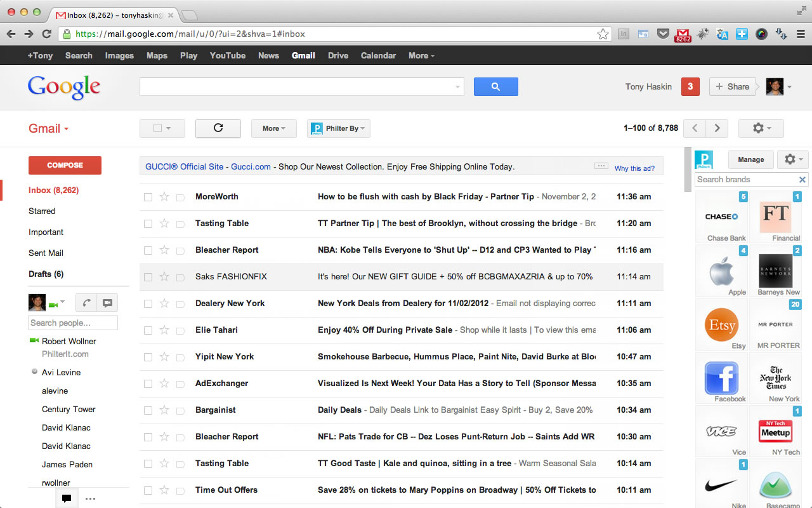Switch to Drive in the Google bar
This screenshot has height=508, width=812.
pos(337,55)
